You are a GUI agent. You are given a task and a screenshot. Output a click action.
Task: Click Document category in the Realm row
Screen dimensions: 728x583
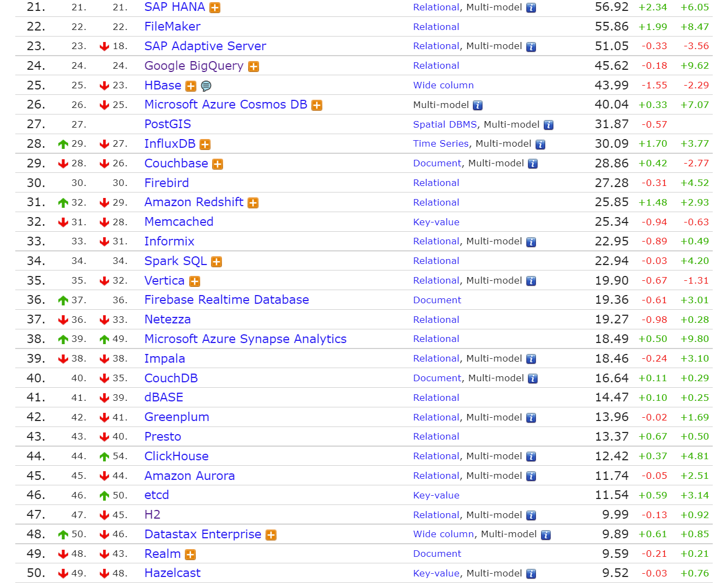437,554
